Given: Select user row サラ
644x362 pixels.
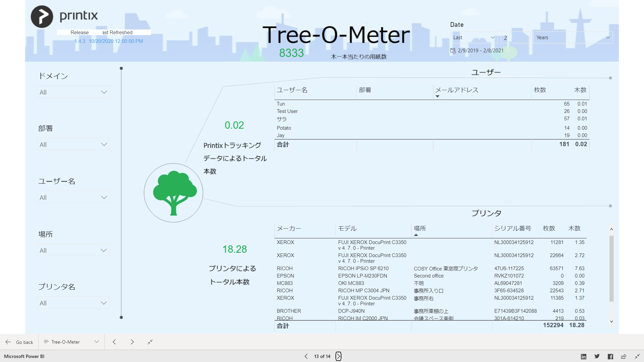Looking at the screenshot, I should click(432, 119).
